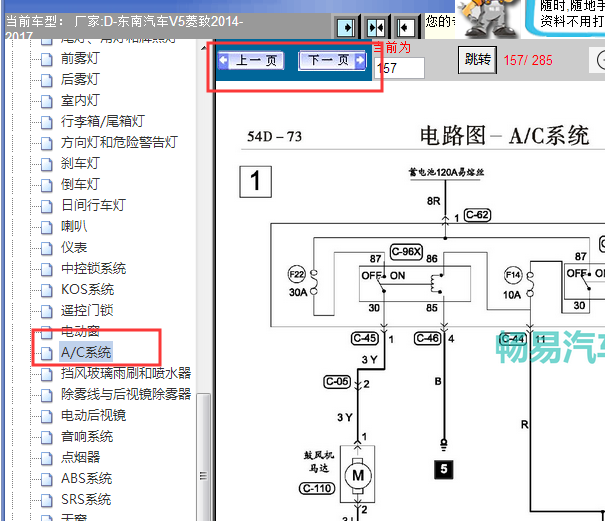Screen dimensions: 605x521
Task: Click document icon beside 倒车灯
Action: [47, 185]
